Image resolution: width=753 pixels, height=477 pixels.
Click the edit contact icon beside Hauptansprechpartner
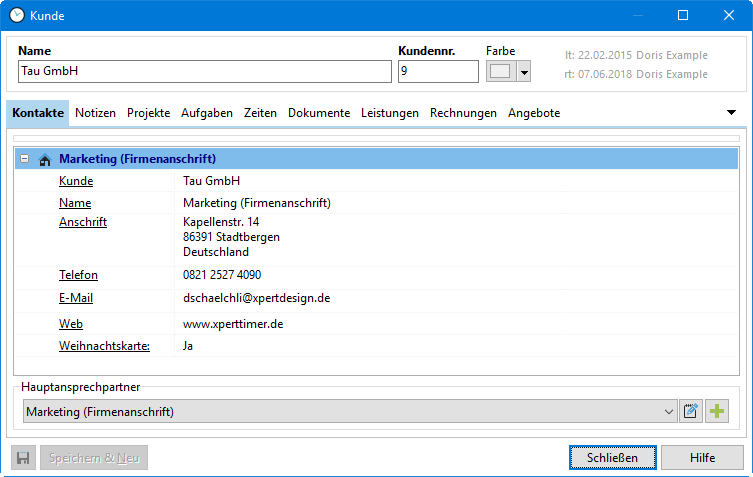pos(691,411)
